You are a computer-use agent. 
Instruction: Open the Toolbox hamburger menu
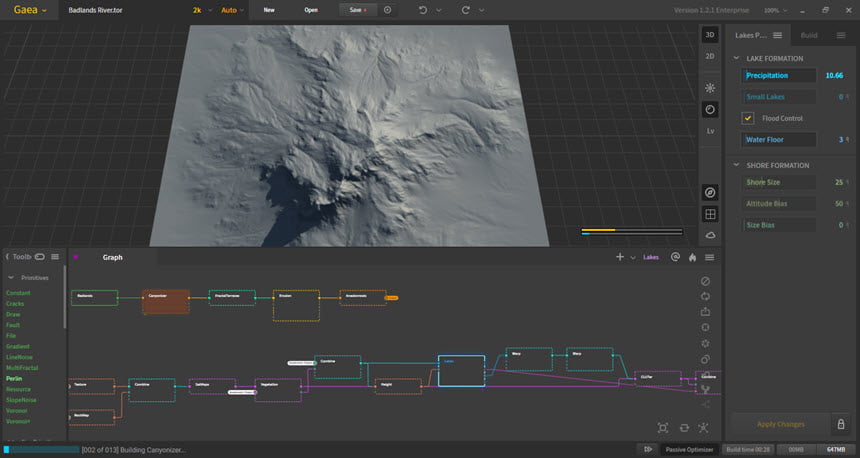point(55,257)
